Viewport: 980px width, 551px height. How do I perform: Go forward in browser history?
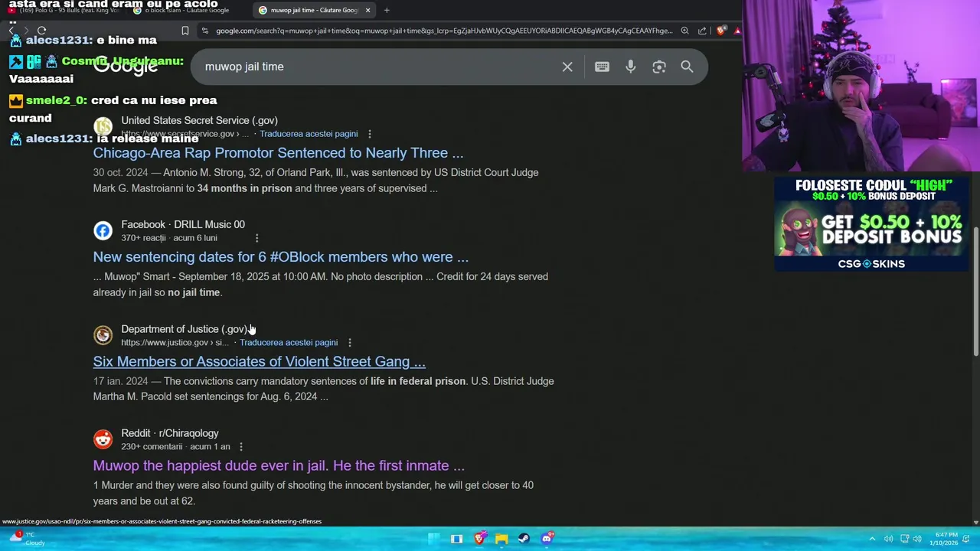(x=26, y=31)
